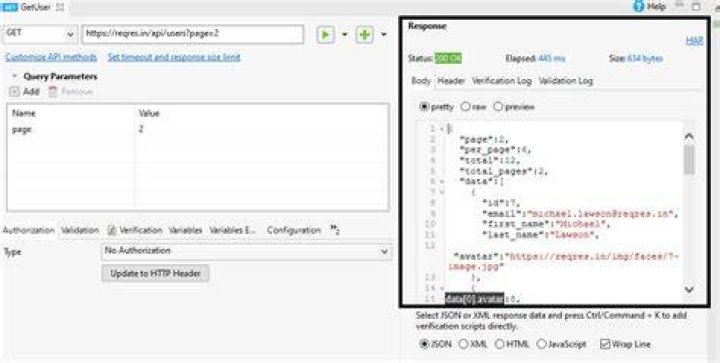Click the Add query parameter icon
The width and height of the screenshot is (720, 363).
point(15,91)
